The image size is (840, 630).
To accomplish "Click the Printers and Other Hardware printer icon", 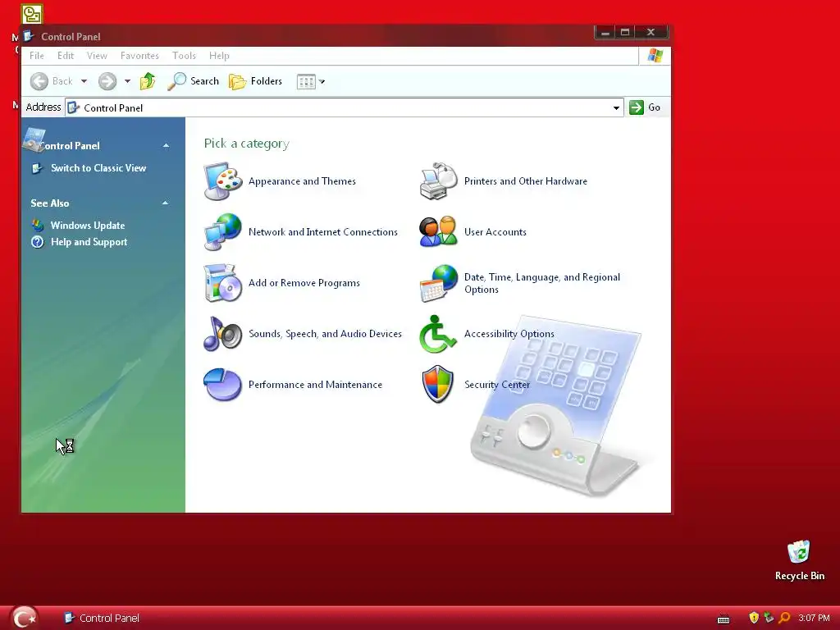I will coord(439,181).
